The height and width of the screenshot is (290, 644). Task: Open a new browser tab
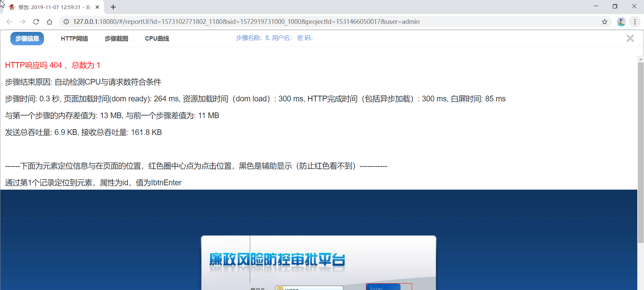[x=113, y=7]
